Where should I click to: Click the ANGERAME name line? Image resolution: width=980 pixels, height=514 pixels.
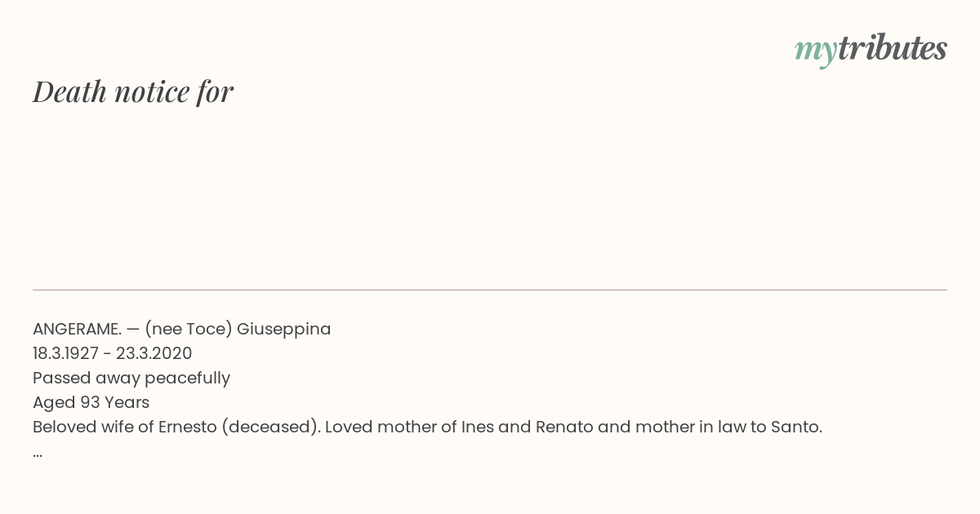click(182, 329)
